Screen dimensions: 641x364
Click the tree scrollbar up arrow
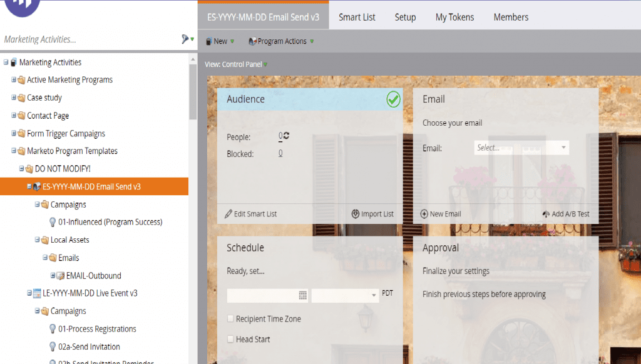click(x=193, y=59)
